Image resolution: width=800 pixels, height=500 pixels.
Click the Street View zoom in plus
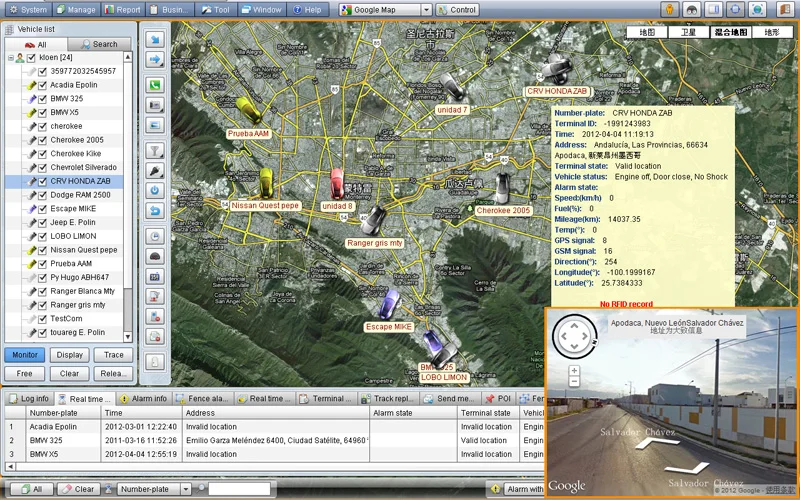tap(575, 370)
